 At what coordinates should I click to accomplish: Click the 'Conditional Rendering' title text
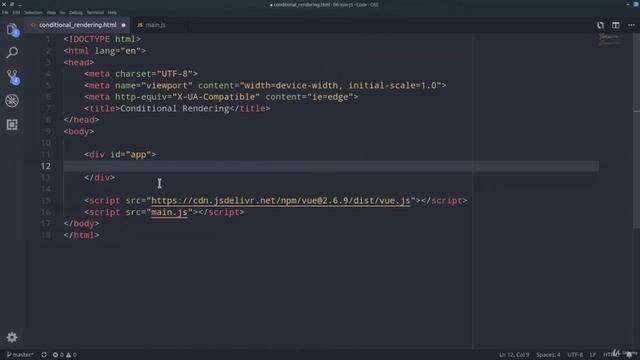point(175,109)
